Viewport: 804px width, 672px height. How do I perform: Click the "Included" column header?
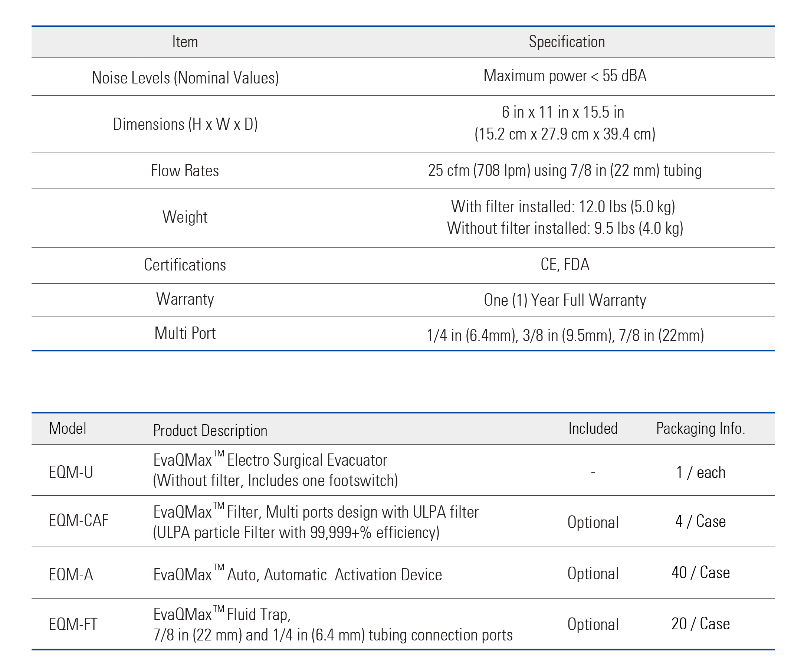tap(593, 428)
